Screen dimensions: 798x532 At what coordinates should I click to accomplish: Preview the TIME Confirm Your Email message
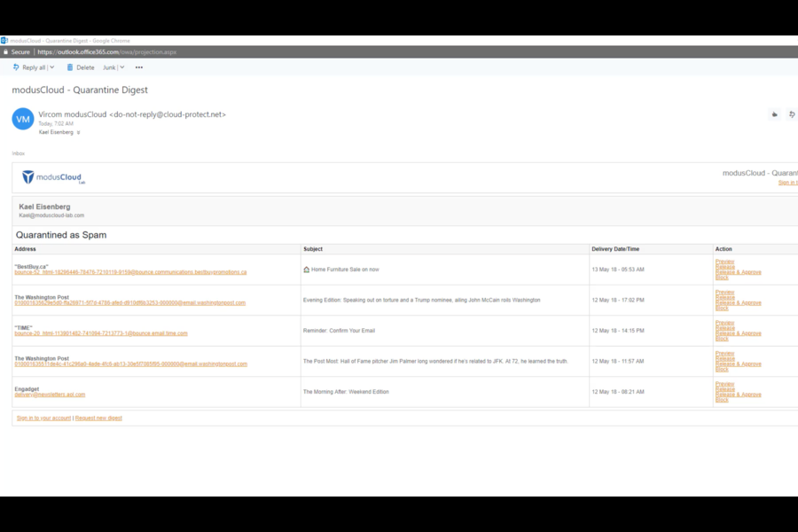coord(724,323)
